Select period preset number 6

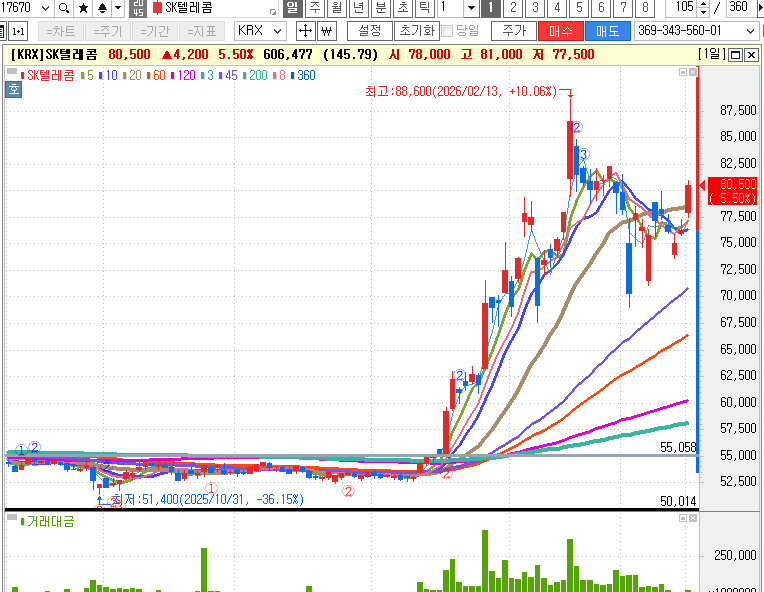click(x=601, y=8)
